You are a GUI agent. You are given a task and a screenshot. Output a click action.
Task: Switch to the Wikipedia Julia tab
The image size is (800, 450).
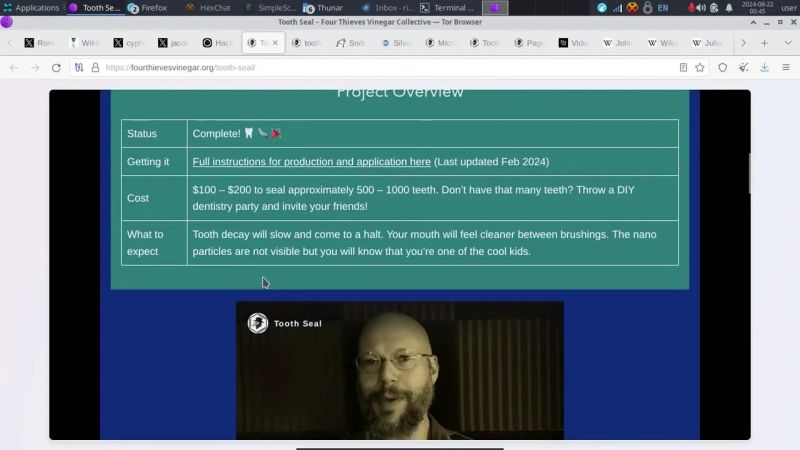pyautogui.click(x=707, y=43)
